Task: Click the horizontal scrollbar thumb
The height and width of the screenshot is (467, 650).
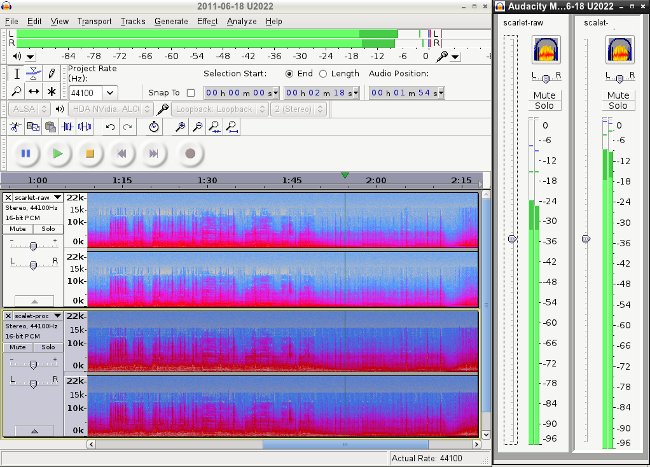Action: click(345, 444)
